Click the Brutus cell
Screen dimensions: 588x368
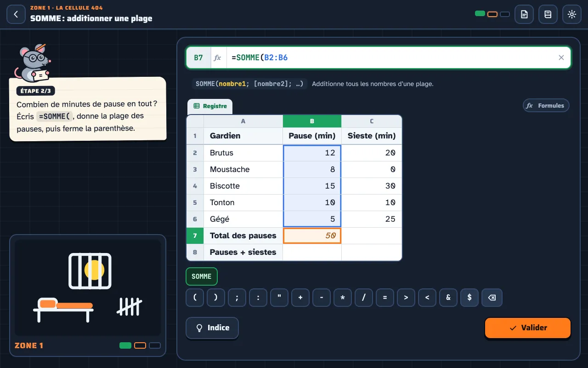pyautogui.click(x=243, y=153)
